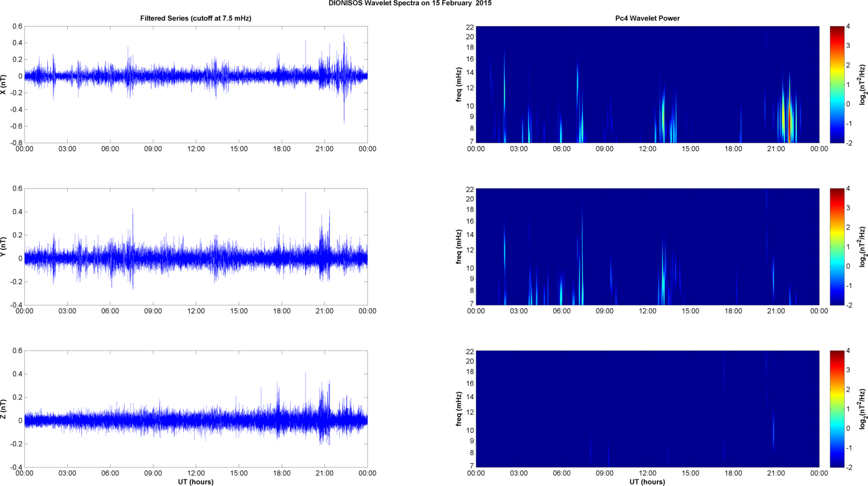
Task: Select "freq (mHz)" label of middle spectrogram
Action: pos(459,246)
